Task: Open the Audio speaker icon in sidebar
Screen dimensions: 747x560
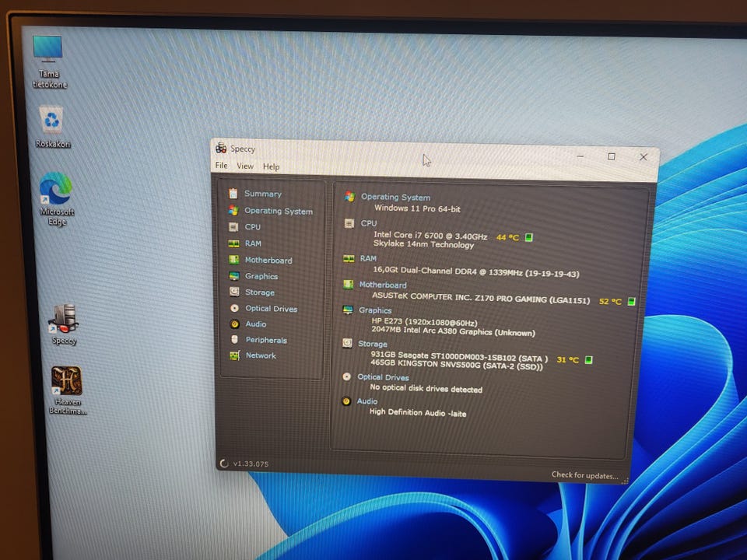Action: coord(234,324)
